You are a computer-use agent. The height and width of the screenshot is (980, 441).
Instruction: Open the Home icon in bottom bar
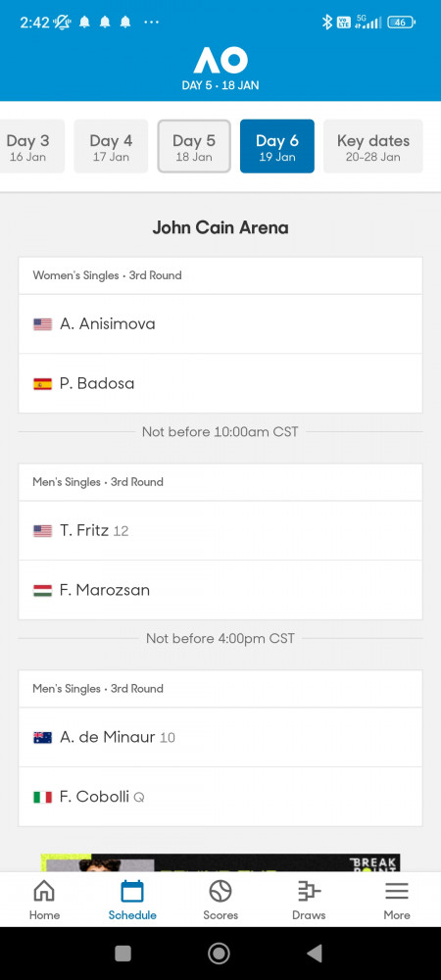pyautogui.click(x=44, y=891)
